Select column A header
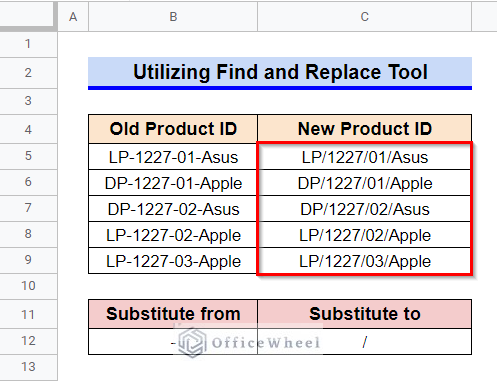 [x=73, y=17]
